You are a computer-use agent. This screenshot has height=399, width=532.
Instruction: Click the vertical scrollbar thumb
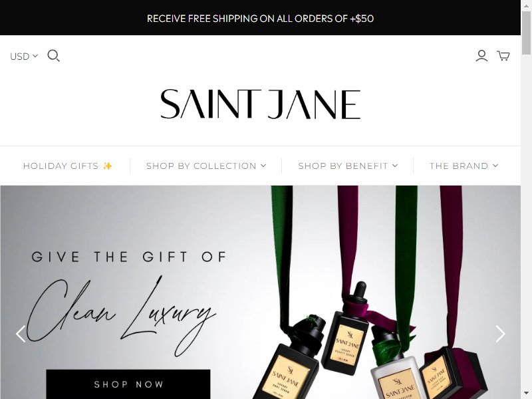(526, 32)
